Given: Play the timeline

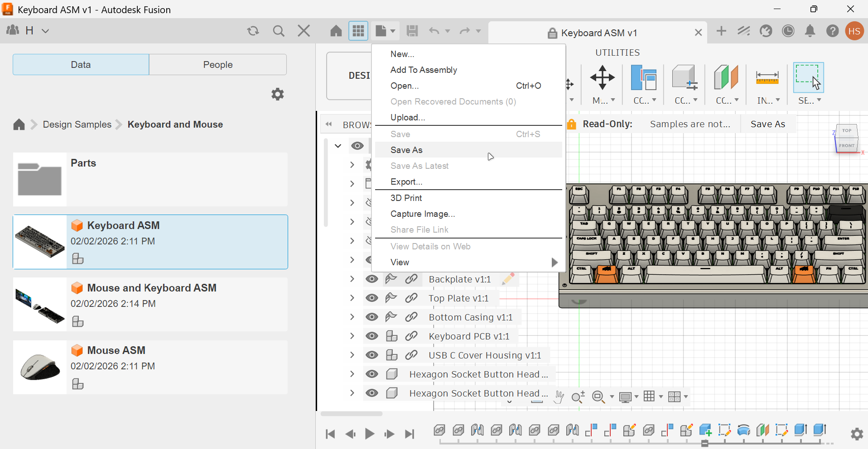Looking at the screenshot, I should click(x=370, y=434).
